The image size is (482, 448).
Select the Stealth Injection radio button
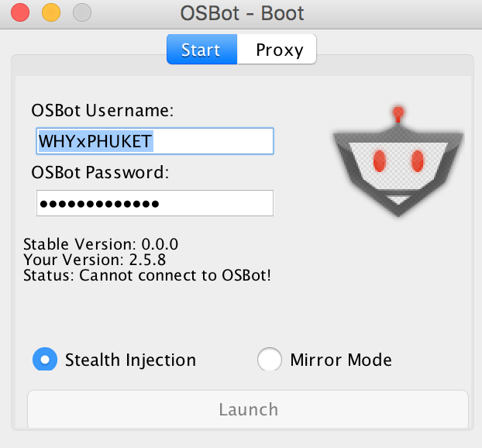(x=45, y=360)
